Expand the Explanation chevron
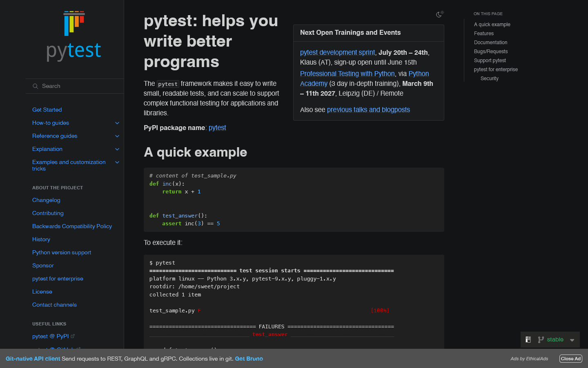Screen dimensions: 588x368 117,149
